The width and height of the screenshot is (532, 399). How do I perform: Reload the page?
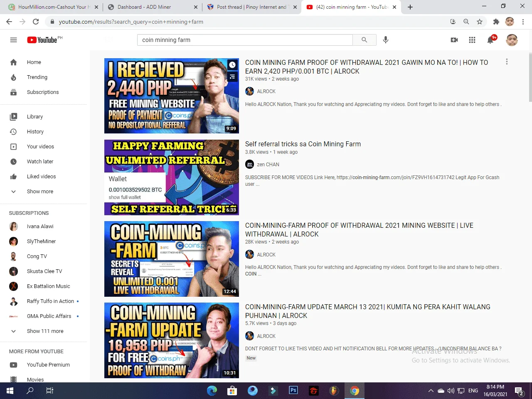point(36,22)
